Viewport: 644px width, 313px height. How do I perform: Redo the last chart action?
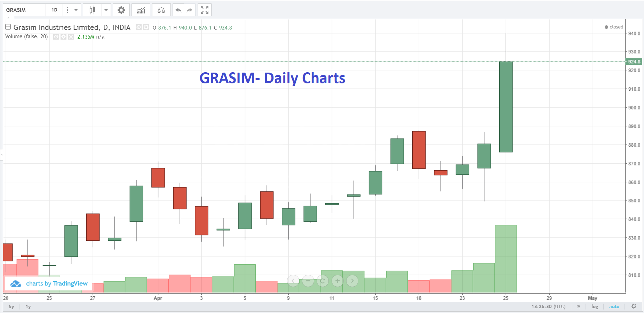(190, 10)
